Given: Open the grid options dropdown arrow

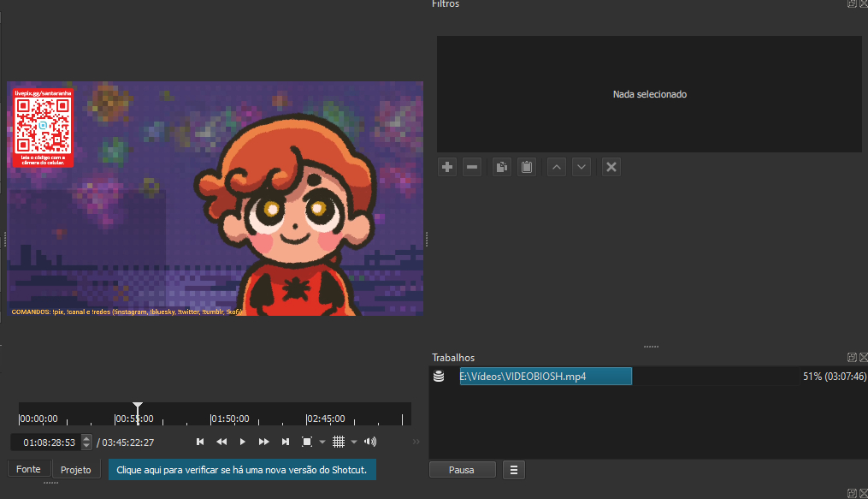Looking at the screenshot, I should pos(354,443).
